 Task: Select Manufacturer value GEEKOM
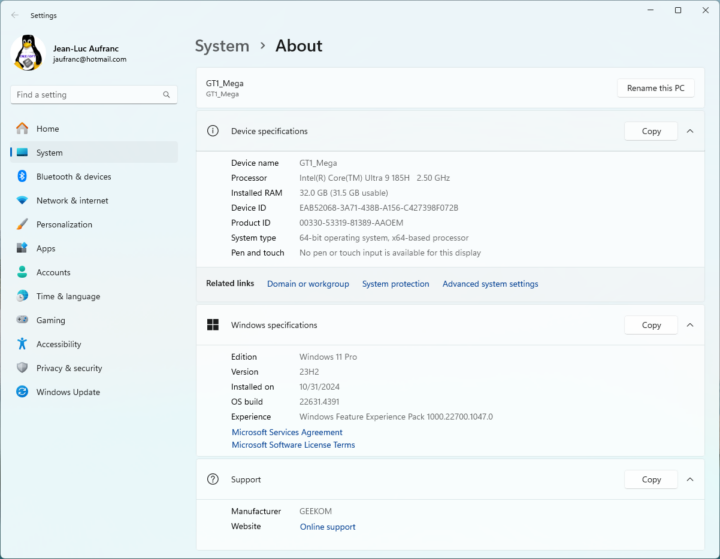coord(315,511)
